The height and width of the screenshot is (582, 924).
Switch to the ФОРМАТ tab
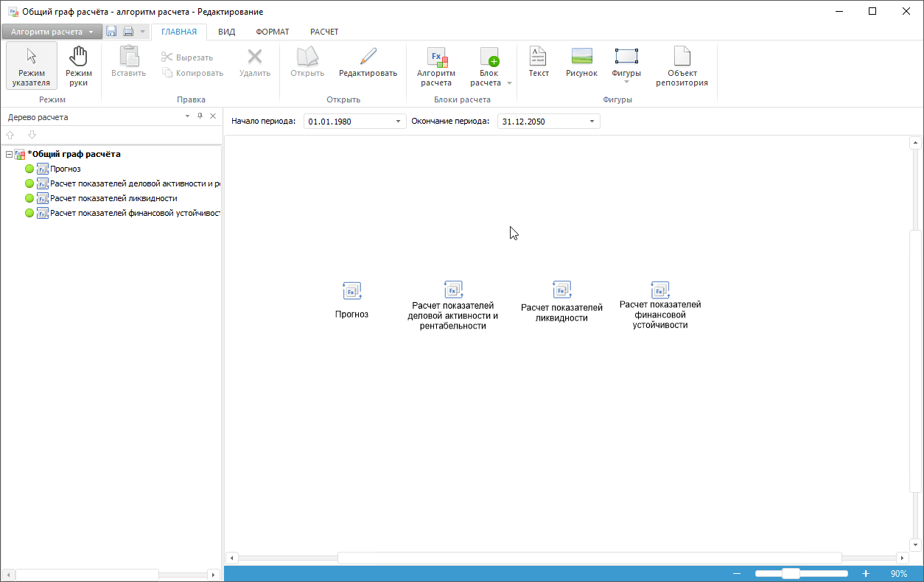[273, 32]
